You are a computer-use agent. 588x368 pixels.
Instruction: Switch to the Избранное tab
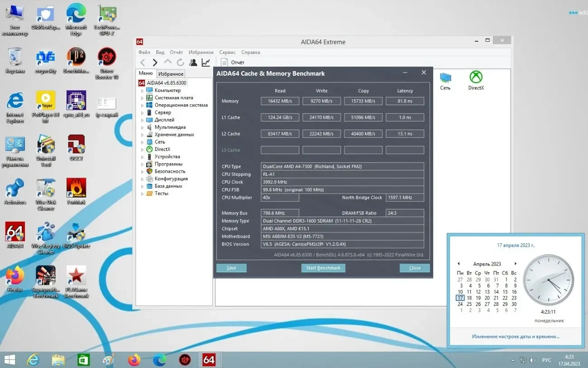[x=171, y=73]
